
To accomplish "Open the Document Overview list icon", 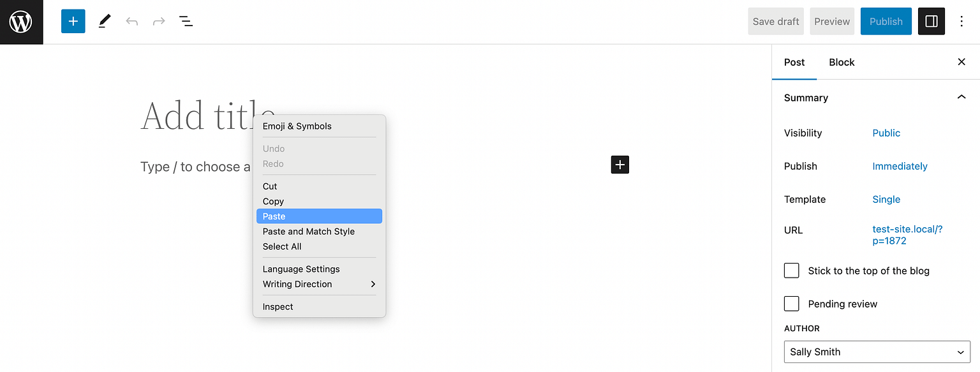I will coord(186,21).
